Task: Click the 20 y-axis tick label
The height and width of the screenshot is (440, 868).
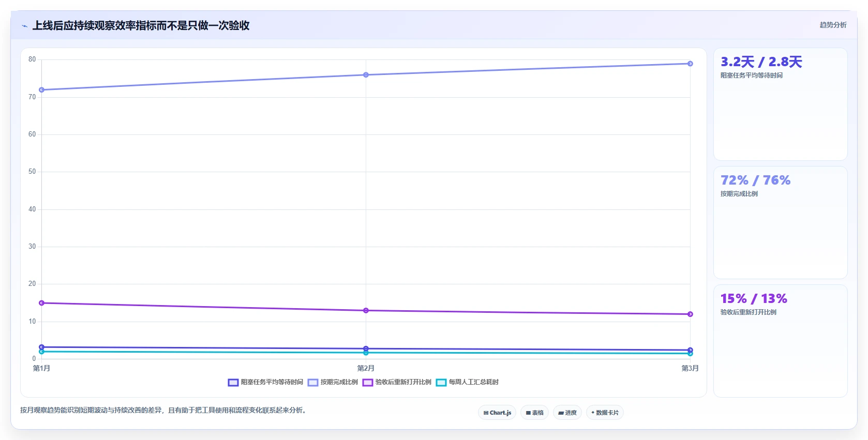Action: click(x=32, y=284)
